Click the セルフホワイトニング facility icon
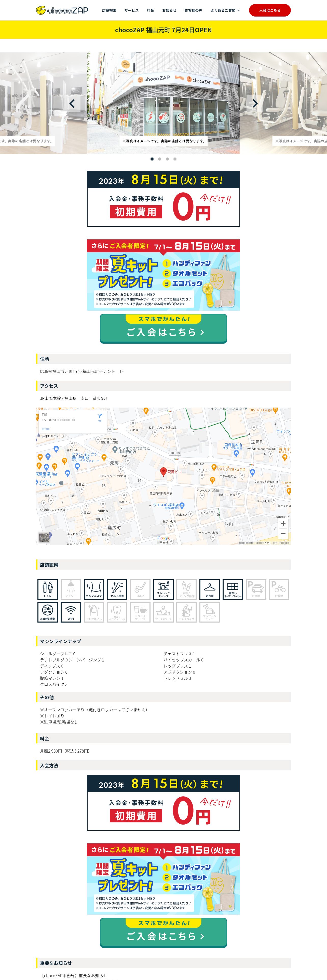Image resolution: width=327 pixels, height=980 pixels. (117, 612)
